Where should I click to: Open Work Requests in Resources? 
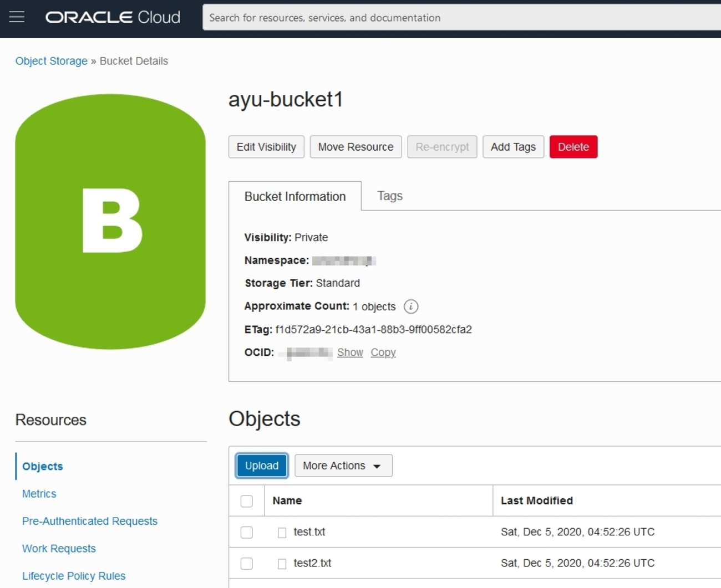pyautogui.click(x=59, y=549)
